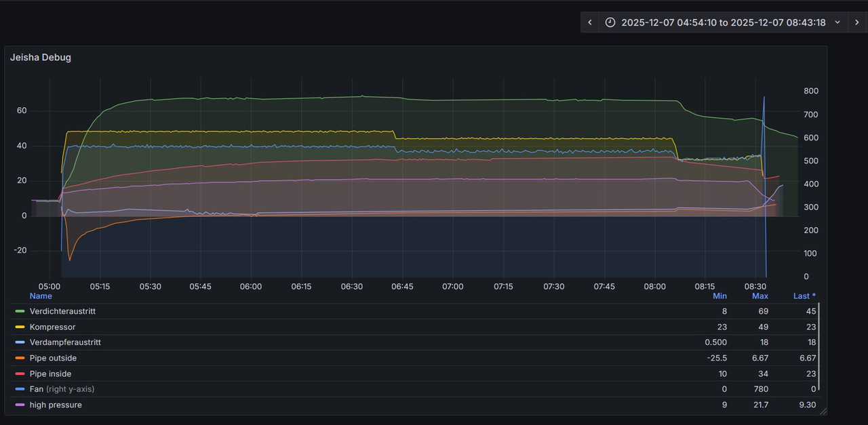The width and height of the screenshot is (868, 425).
Task: Change the red Pipe inside color swatch
Action: [x=20, y=374]
